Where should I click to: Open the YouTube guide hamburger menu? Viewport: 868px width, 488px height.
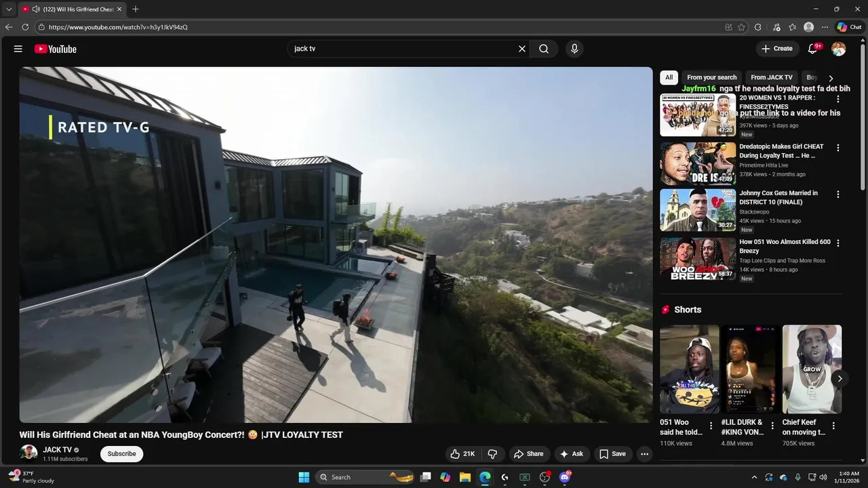[18, 49]
